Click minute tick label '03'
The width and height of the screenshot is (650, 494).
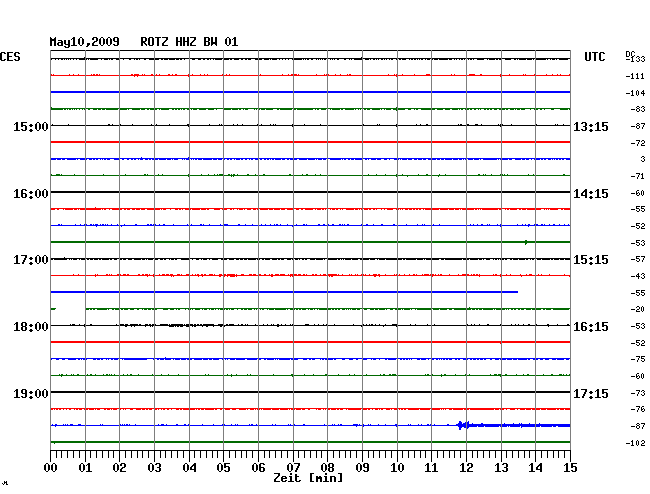click(154, 468)
